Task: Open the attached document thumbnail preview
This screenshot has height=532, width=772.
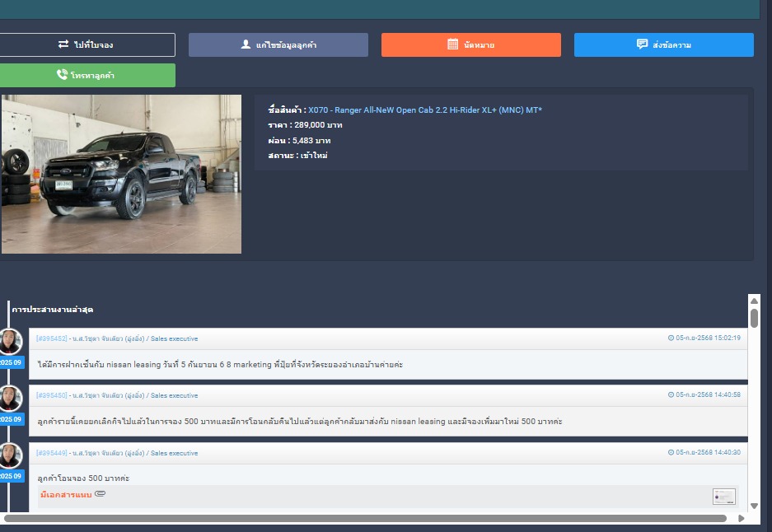Action: coord(723,497)
